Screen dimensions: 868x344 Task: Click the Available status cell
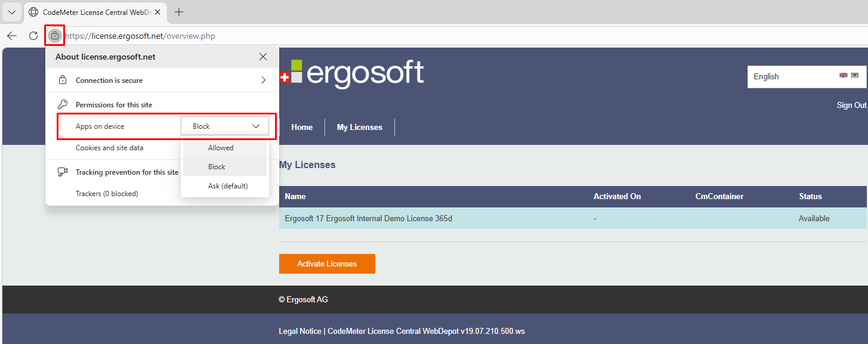tap(814, 218)
